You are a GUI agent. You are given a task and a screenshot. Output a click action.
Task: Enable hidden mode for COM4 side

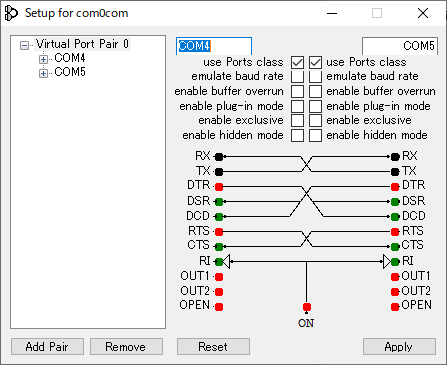[297, 135]
